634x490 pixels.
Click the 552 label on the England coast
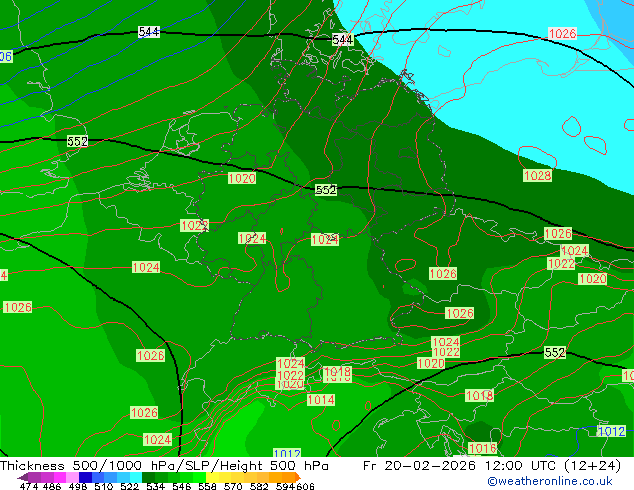(77, 141)
